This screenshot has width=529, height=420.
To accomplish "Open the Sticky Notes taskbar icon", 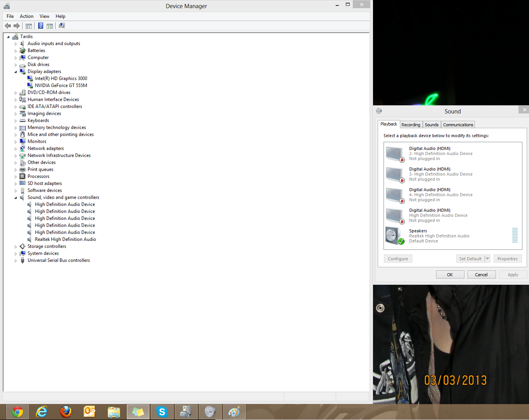I will [138, 412].
